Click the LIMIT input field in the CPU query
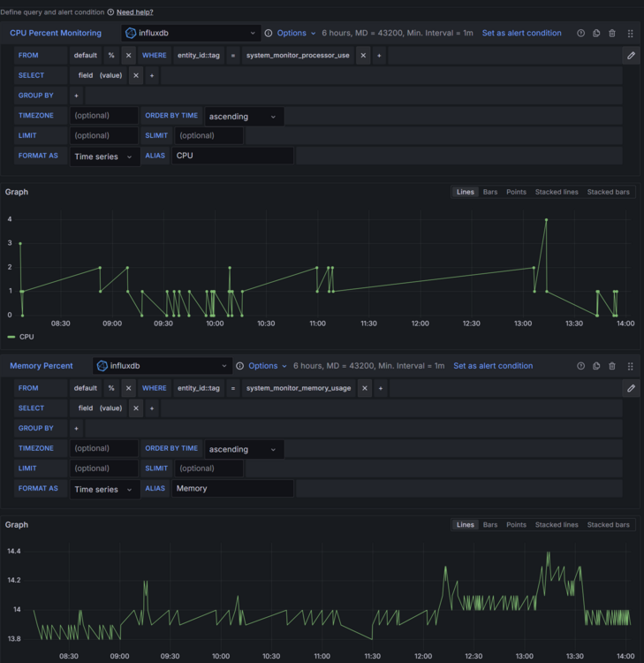 tap(104, 136)
